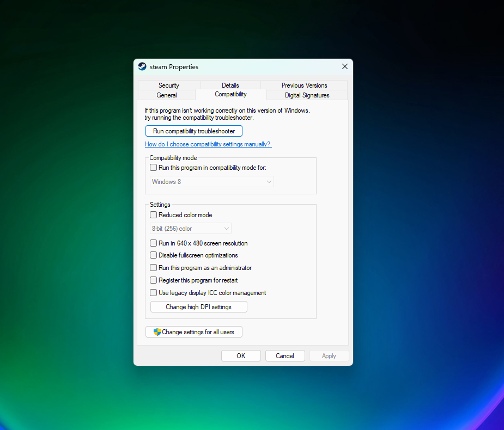Click the Steam icon in the title bar

tap(142, 66)
